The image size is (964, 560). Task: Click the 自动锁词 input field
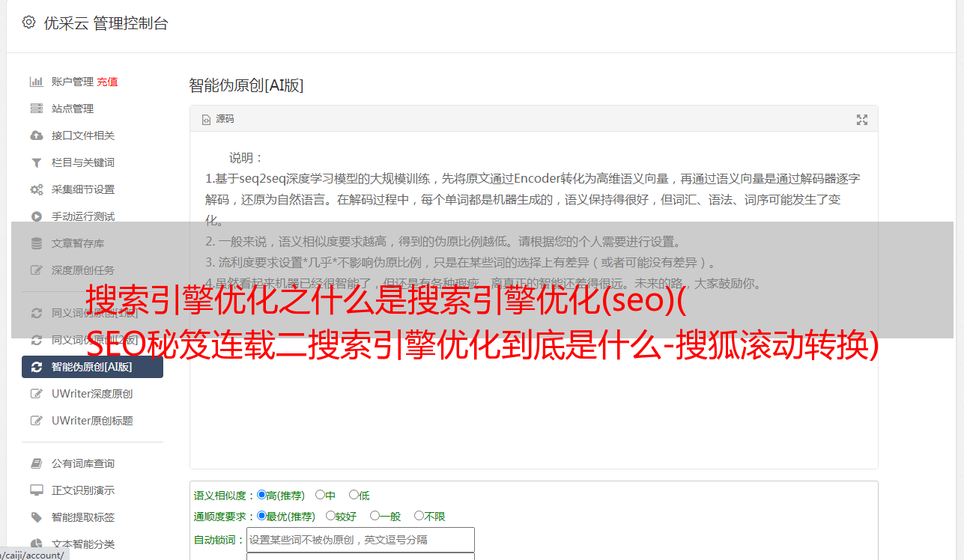(x=360, y=540)
